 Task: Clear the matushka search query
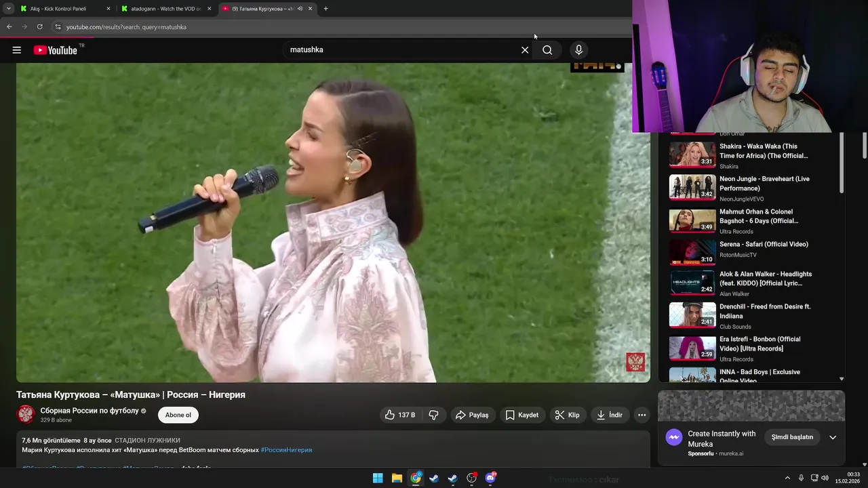(x=525, y=50)
